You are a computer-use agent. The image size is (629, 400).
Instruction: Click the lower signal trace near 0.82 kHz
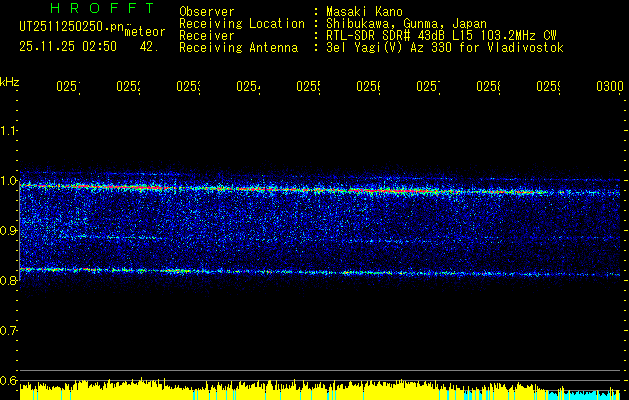320,272
